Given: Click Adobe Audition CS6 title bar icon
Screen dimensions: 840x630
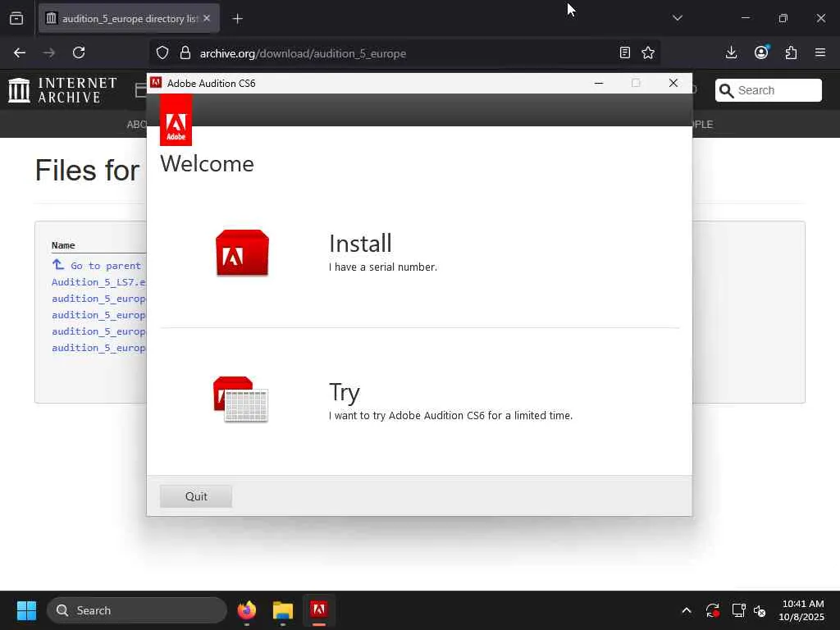Looking at the screenshot, I should 156,83.
